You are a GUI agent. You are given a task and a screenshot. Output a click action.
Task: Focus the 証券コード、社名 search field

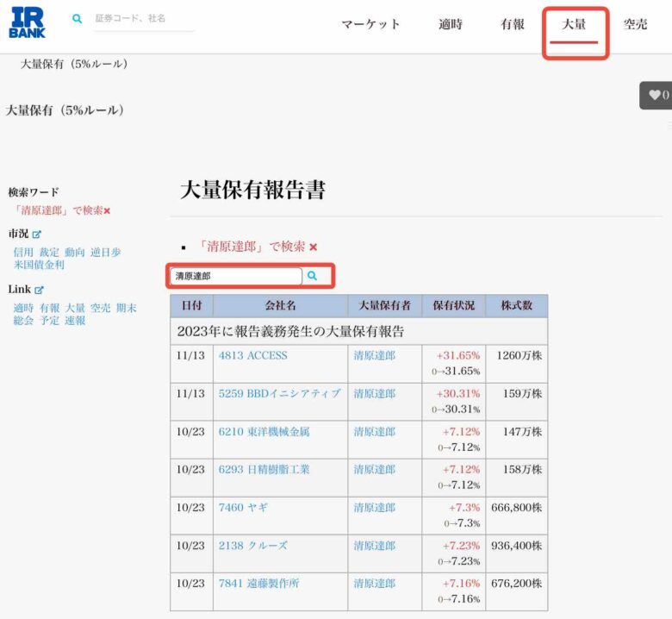click(144, 18)
